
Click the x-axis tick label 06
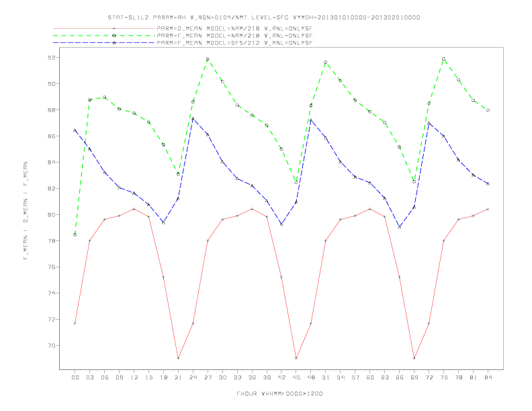coord(105,377)
